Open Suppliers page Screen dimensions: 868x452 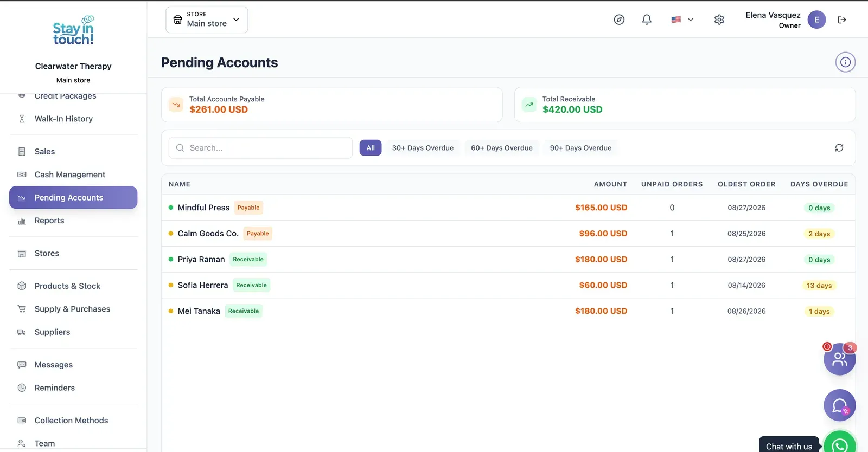(73, 332)
